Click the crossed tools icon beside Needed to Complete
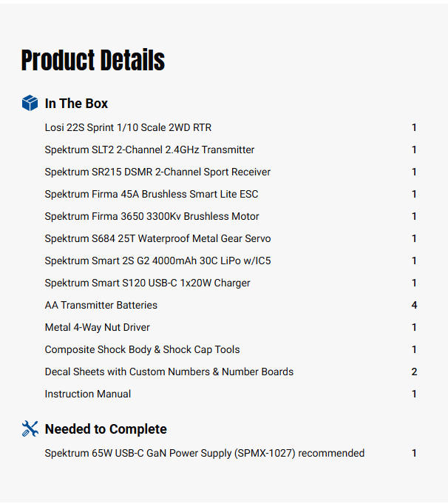448x504 pixels. pos(30,429)
